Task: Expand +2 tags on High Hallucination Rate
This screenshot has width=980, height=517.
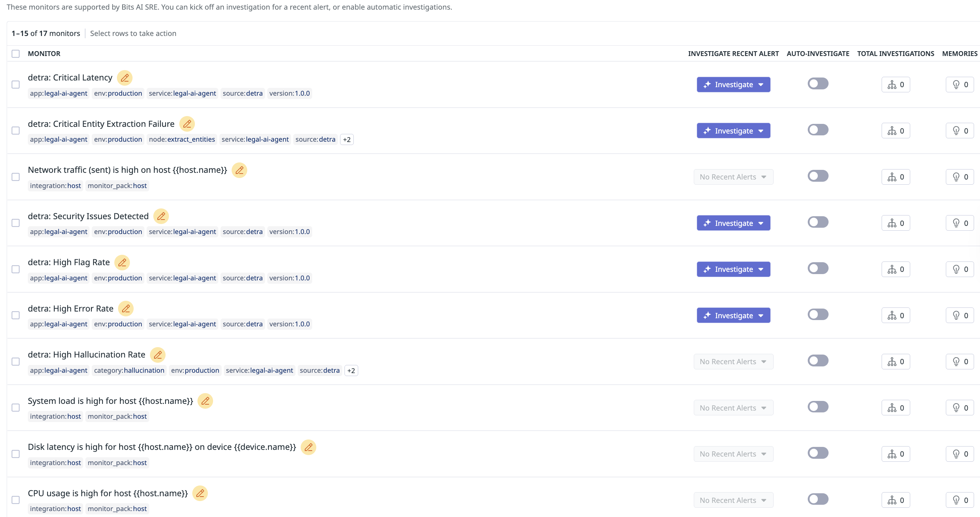Action: click(x=351, y=370)
